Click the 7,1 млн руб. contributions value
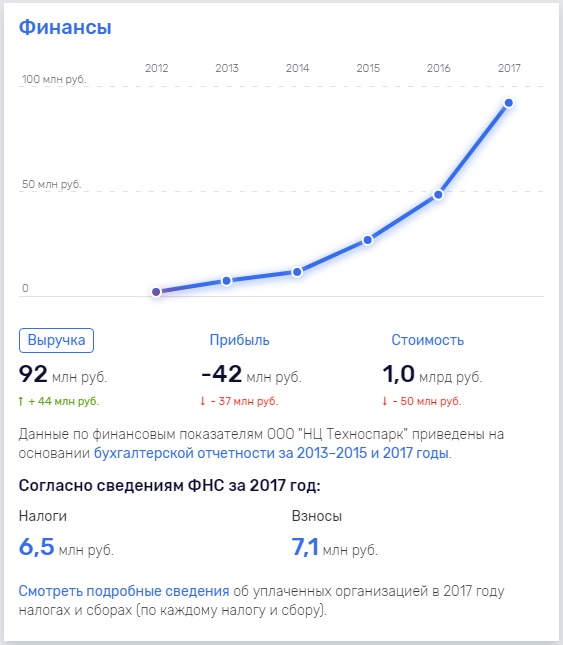The image size is (563, 645). coord(334,547)
